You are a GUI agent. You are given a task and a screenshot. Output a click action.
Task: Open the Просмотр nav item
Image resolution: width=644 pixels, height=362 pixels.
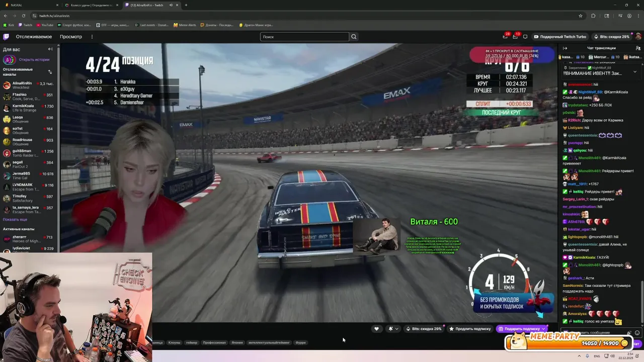pyautogui.click(x=71, y=37)
